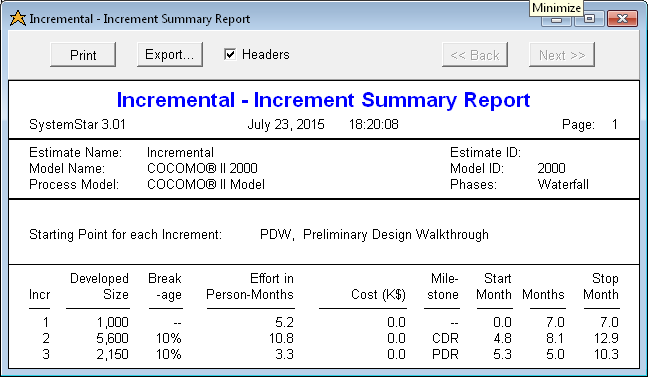Maximize the report window

(589, 19)
